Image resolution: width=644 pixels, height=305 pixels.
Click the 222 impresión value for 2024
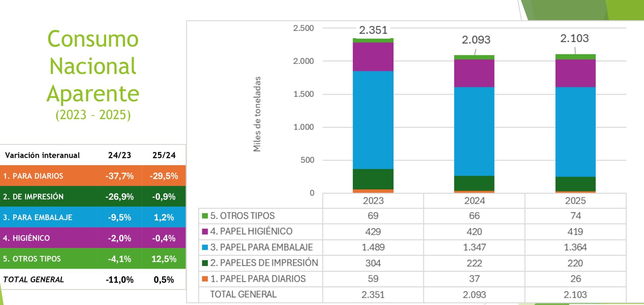pyautogui.click(x=474, y=263)
